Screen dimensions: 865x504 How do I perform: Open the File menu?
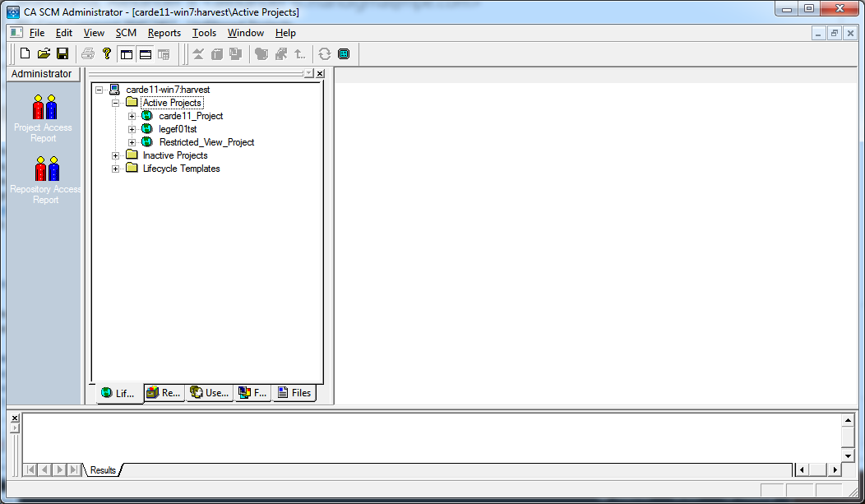pos(37,33)
